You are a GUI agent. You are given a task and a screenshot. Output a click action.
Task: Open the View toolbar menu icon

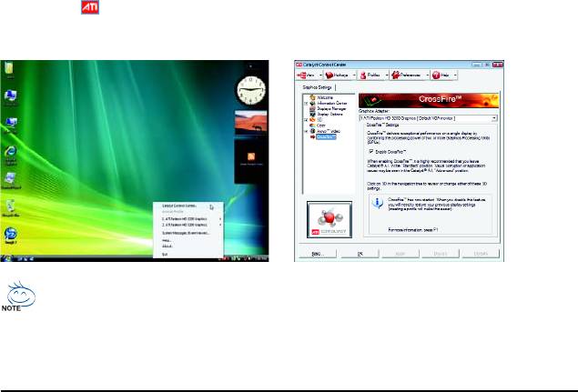pos(308,76)
